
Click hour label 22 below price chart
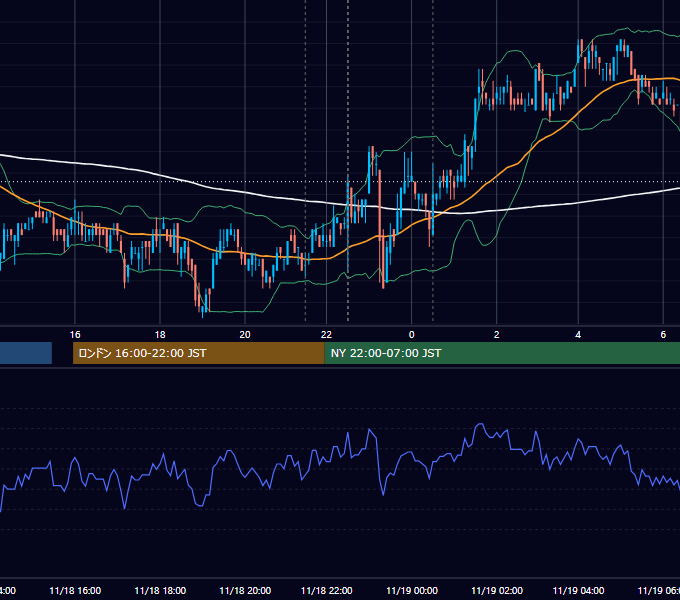326,334
